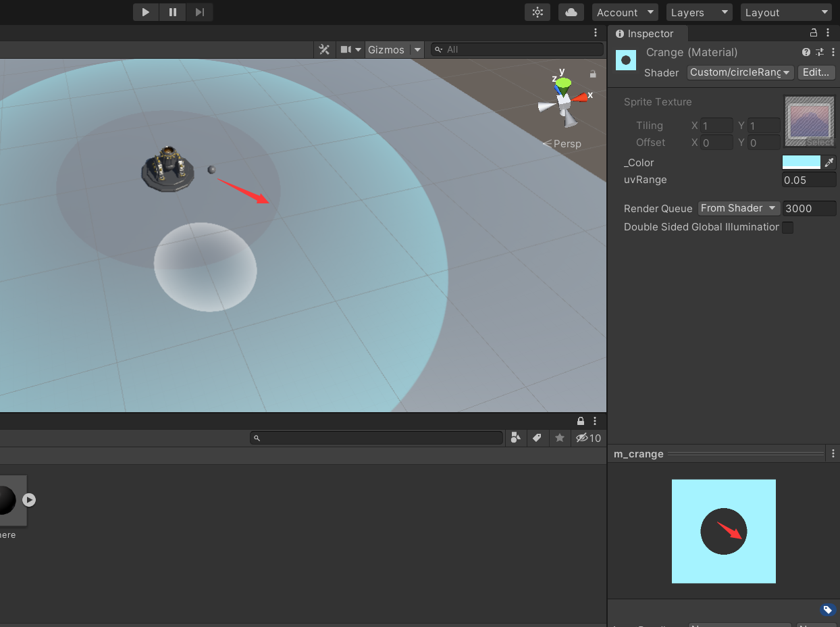The width and height of the screenshot is (840, 627).
Task: Click the Sprite Texture Select slot
Action: (810, 122)
